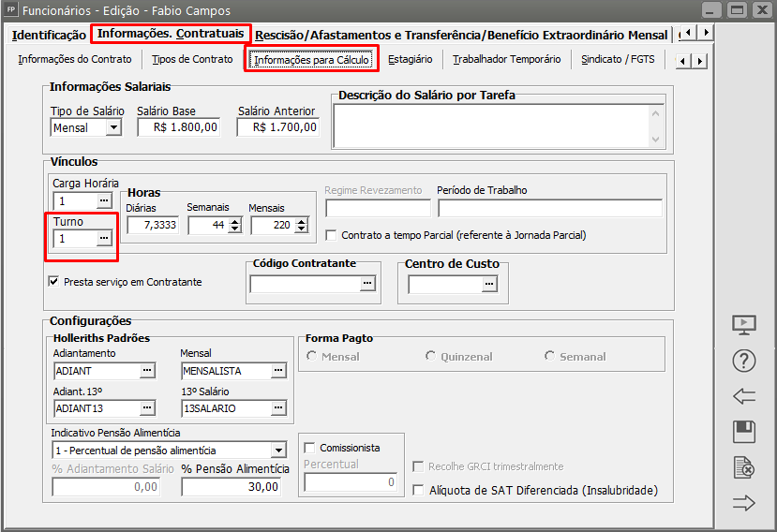Open the Indicativo Pensão Alimentícia dropdown
This screenshot has height=532, width=777.
click(277, 451)
